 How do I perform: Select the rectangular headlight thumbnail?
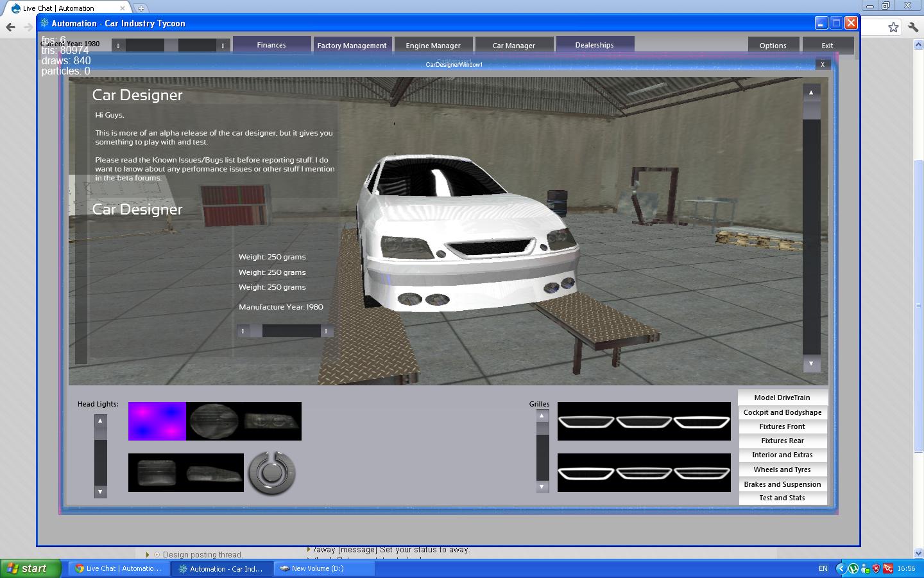[157, 473]
